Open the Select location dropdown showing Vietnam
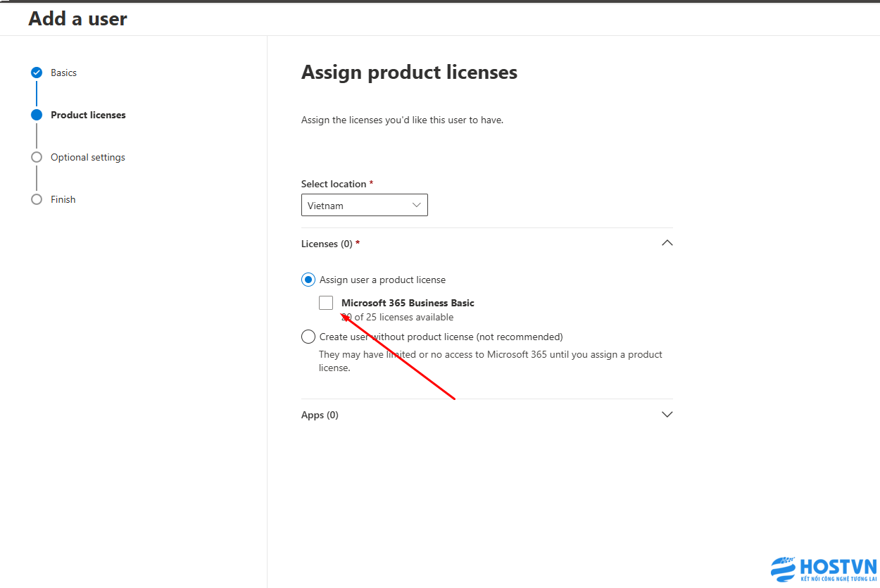The image size is (880, 588). click(x=365, y=206)
